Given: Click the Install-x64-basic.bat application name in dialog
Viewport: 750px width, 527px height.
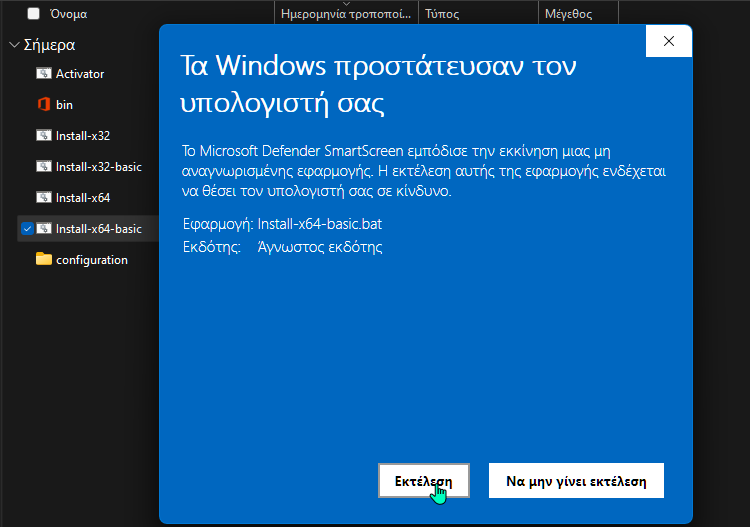Looking at the screenshot, I should point(320,224).
